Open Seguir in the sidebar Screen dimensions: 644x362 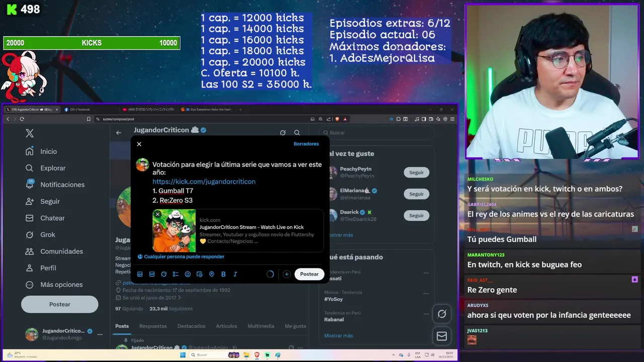43,201
